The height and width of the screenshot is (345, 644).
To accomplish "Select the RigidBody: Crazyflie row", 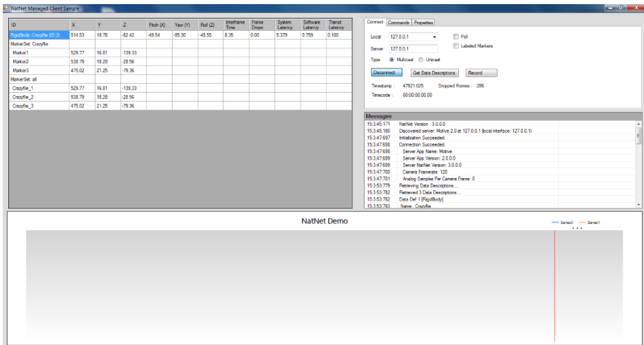I will [x=38, y=34].
